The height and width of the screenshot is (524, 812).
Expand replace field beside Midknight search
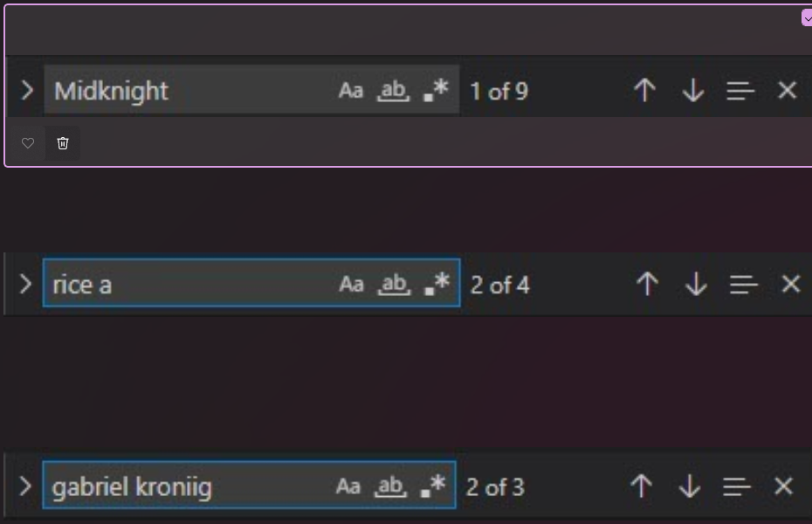[27, 91]
